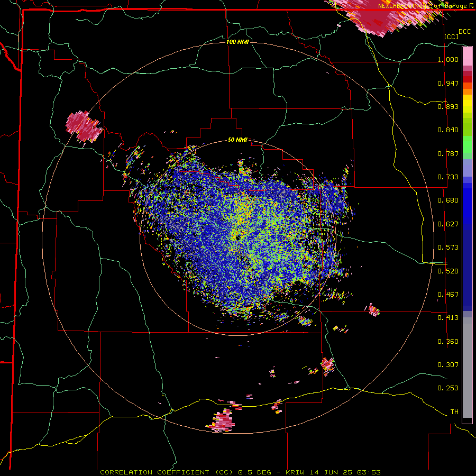Click the TH threshold label on scale
Image resolution: width=476 pixels, height=476 pixels.
[x=454, y=412]
